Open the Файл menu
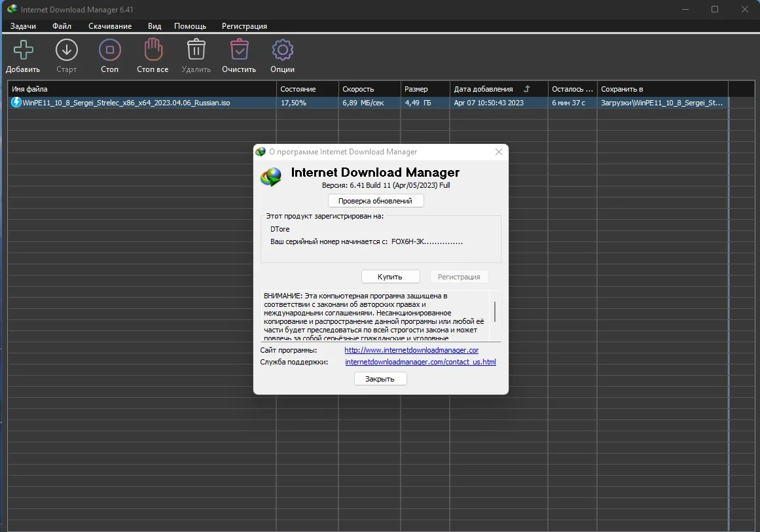760x532 pixels. (62, 26)
